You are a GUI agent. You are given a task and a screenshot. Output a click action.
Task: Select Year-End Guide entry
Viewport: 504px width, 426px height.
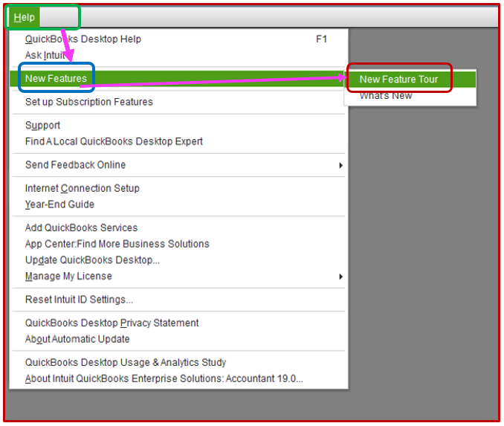[178, 204]
